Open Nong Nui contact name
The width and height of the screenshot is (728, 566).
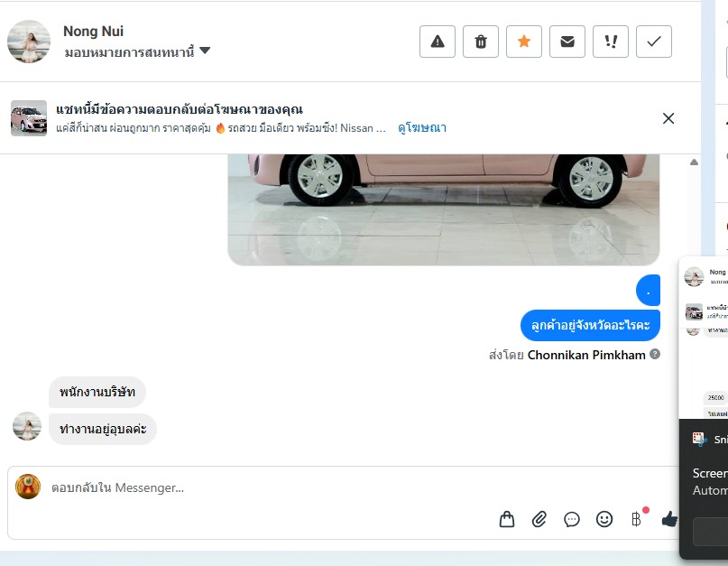tap(93, 31)
